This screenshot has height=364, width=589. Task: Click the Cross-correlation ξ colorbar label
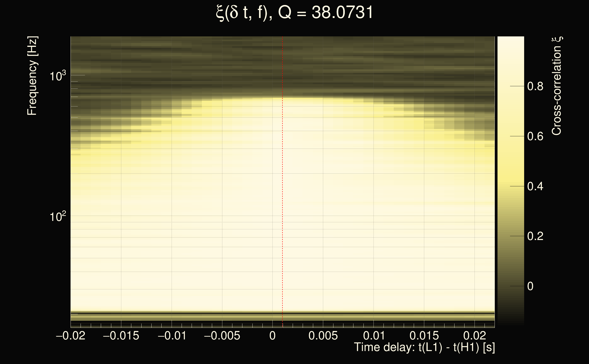[x=556, y=86]
